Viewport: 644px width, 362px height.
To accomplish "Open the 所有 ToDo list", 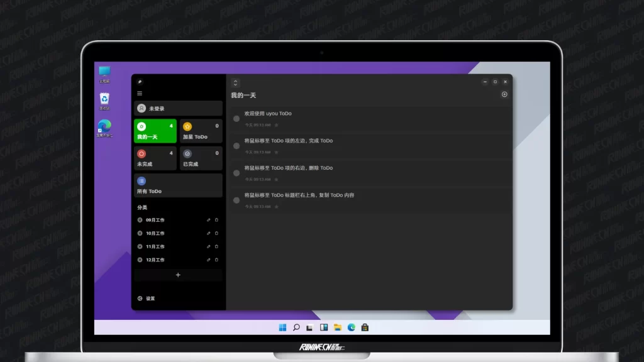I will pyautogui.click(x=178, y=185).
